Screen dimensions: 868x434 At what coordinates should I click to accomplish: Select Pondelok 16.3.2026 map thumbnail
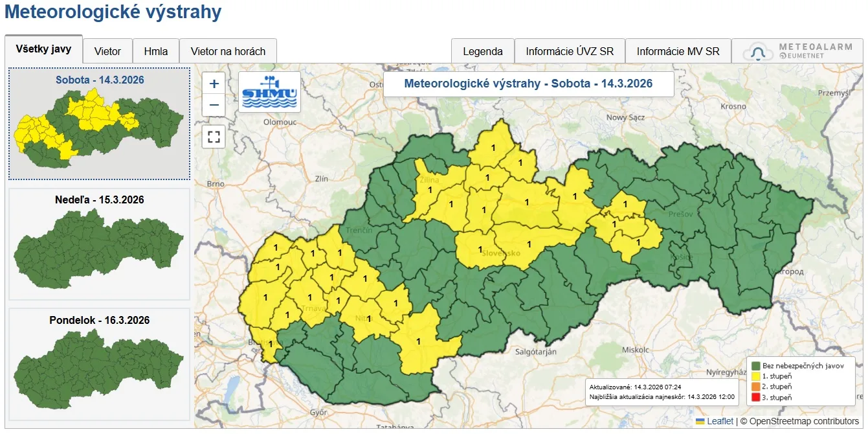pos(99,364)
